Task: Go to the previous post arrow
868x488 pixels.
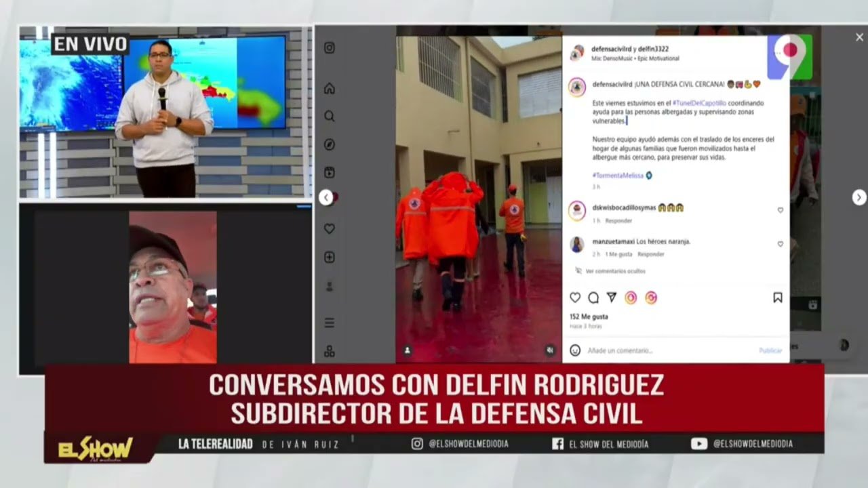Action: coord(326,197)
